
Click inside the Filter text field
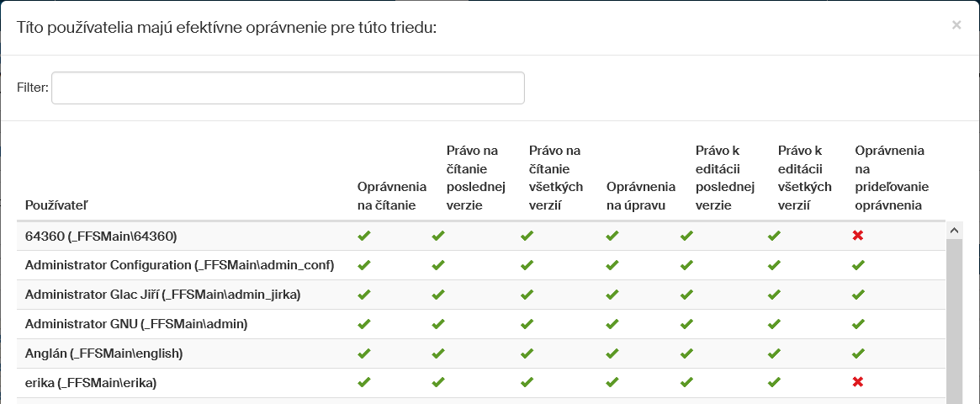[288, 88]
